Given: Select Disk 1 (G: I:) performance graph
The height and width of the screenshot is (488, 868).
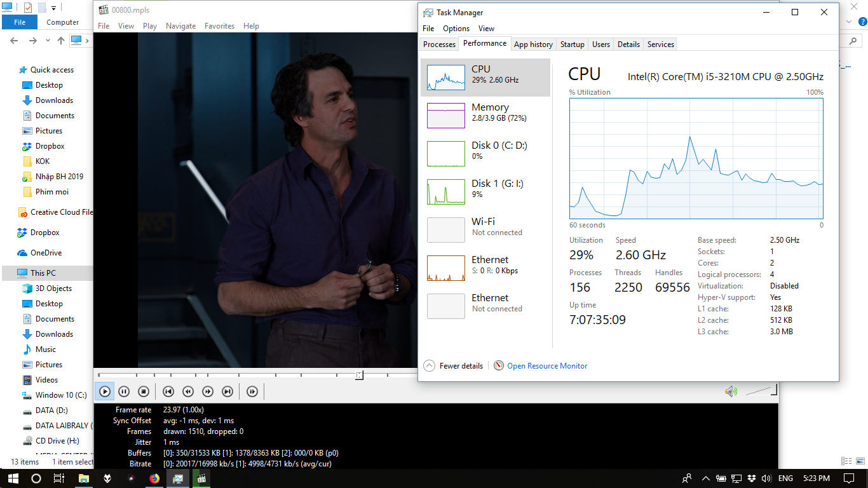Looking at the screenshot, I should tap(485, 192).
